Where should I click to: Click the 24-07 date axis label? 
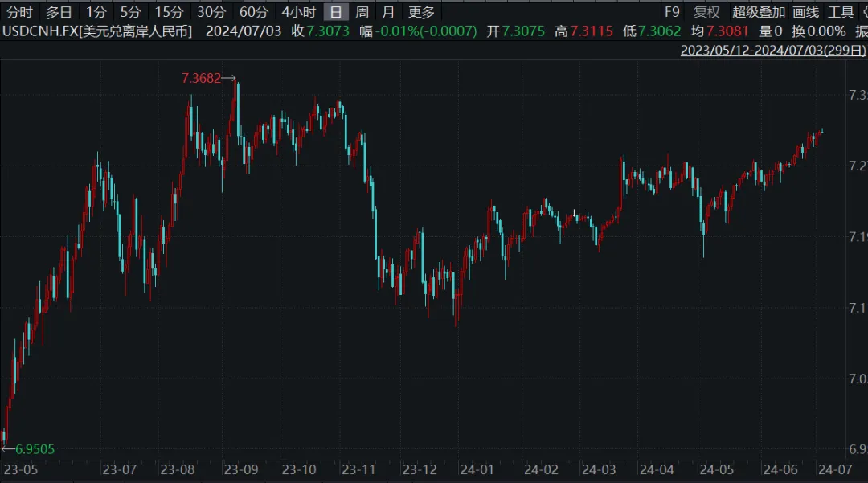coord(835,469)
